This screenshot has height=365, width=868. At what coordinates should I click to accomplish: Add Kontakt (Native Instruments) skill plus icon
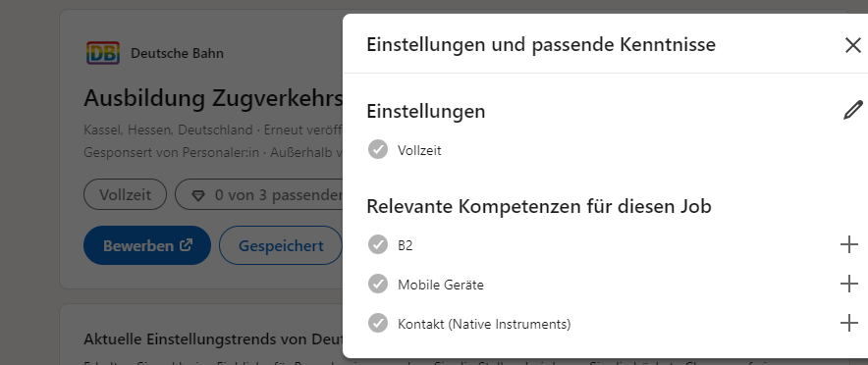point(849,323)
